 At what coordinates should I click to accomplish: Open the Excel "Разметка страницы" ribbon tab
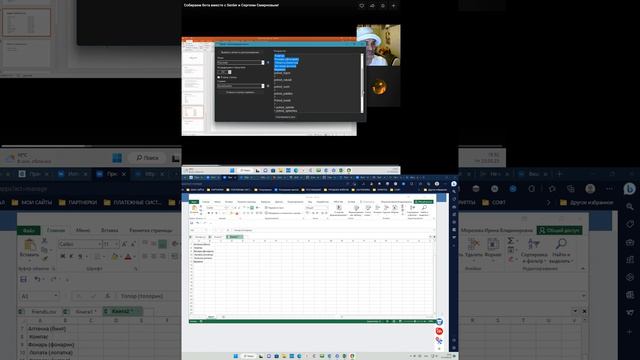coord(247,202)
